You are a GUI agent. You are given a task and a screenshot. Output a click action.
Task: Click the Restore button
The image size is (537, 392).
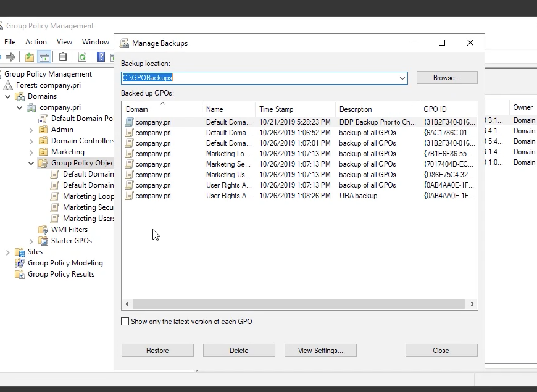(x=157, y=351)
